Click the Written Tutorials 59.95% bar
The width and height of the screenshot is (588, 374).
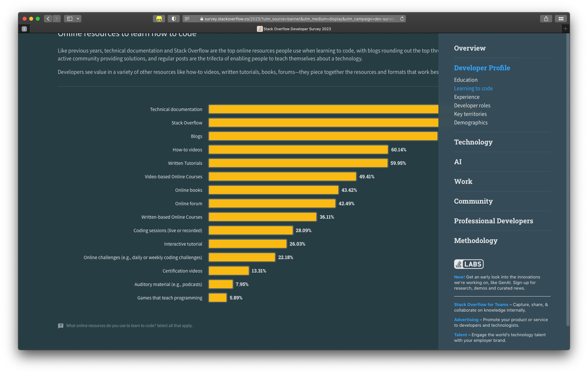(298, 163)
